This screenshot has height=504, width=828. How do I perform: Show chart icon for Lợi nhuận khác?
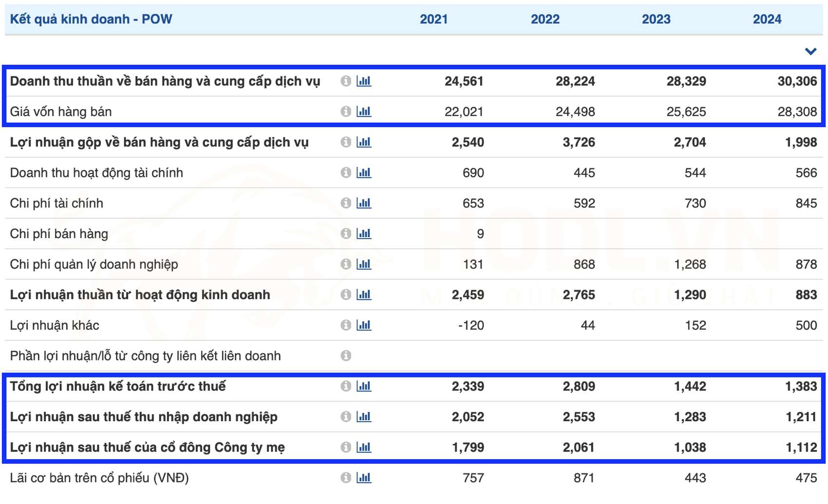click(x=364, y=325)
